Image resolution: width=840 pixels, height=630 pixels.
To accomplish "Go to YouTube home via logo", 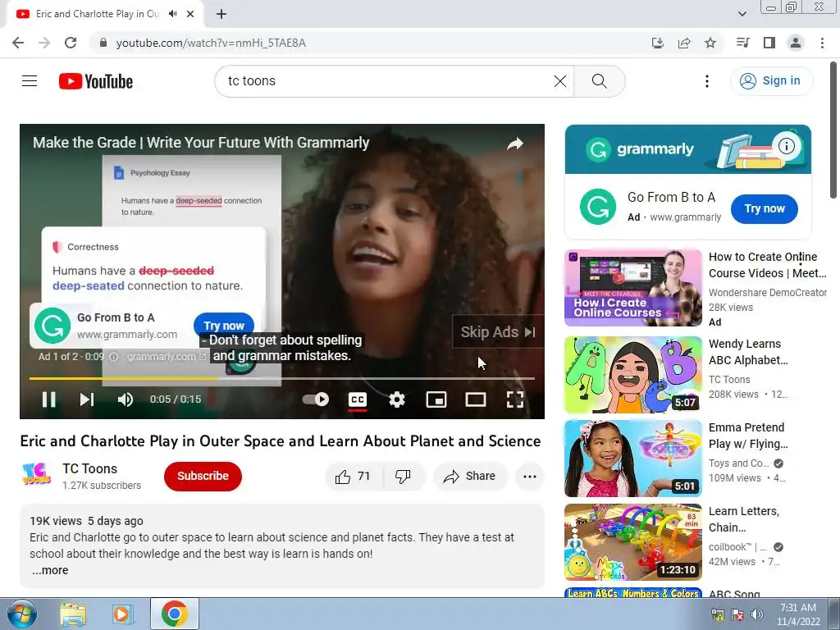I will coord(96,81).
